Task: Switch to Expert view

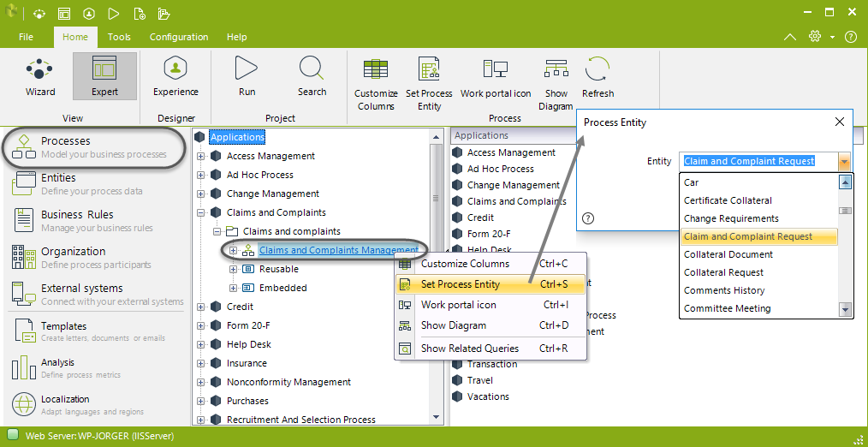Action: point(104,76)
